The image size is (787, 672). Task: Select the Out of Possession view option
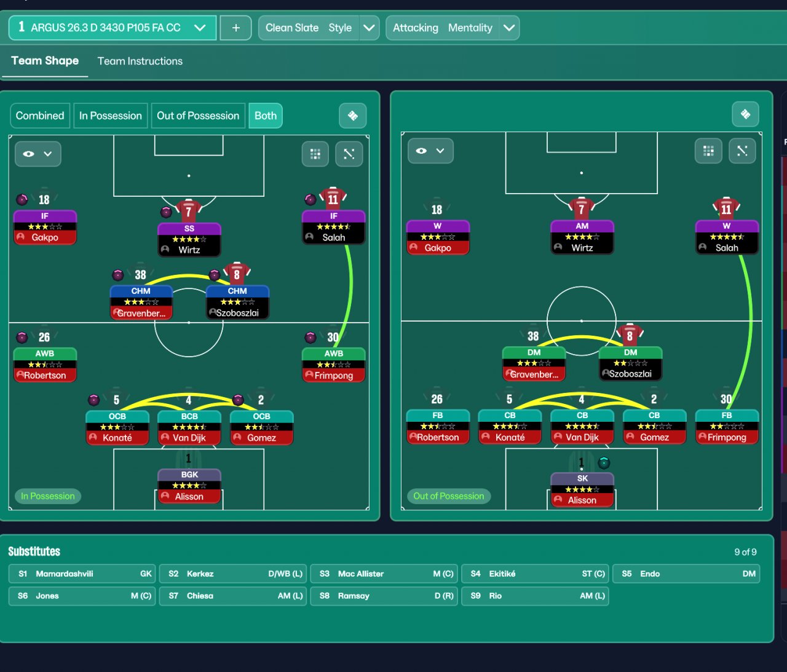[198, 116]
